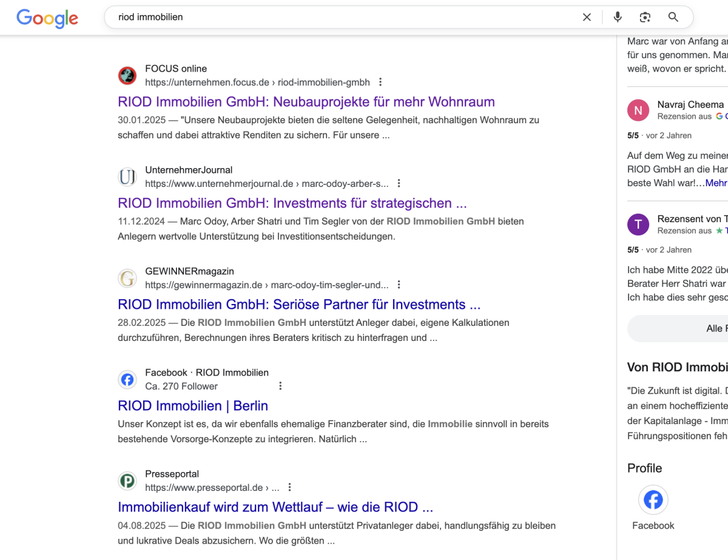The width and height of the screenshot is (728, 560).
Task: Click the 'Facebook' label under Profile
Action: 653,525
